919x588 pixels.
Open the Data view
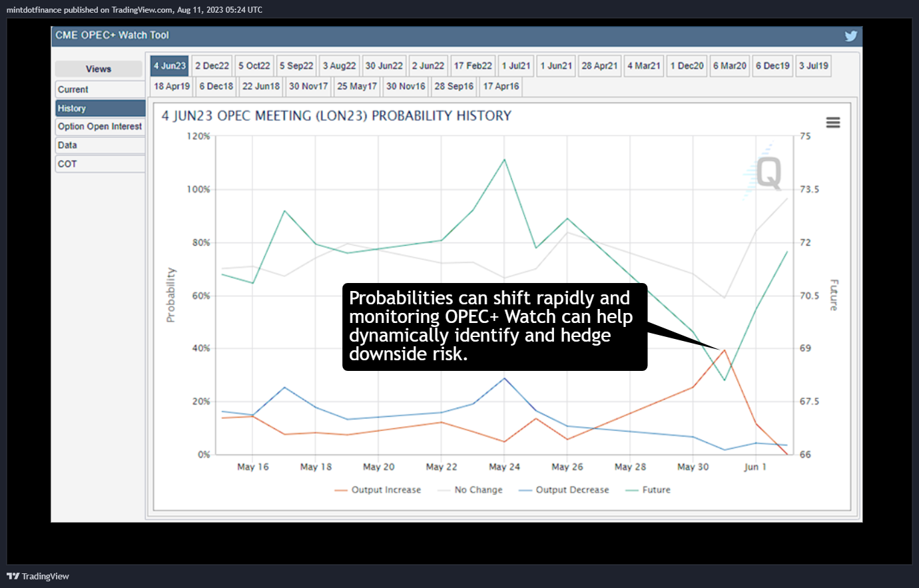click(100, 145)
